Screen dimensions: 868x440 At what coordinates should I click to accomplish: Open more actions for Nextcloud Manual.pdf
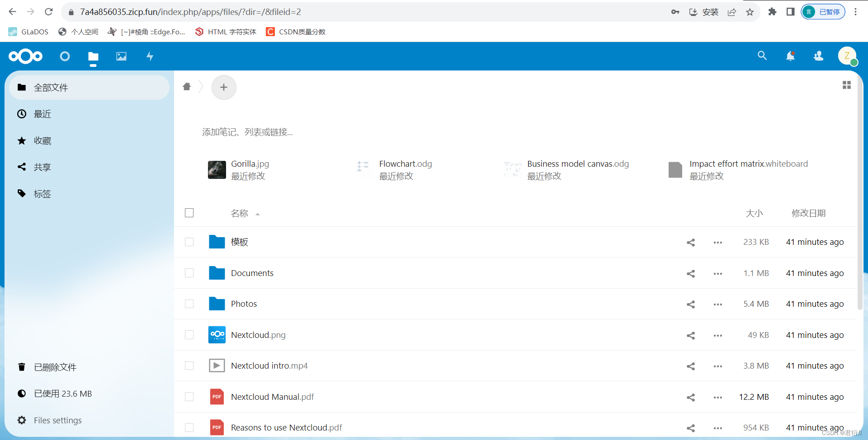click(718, 398)
